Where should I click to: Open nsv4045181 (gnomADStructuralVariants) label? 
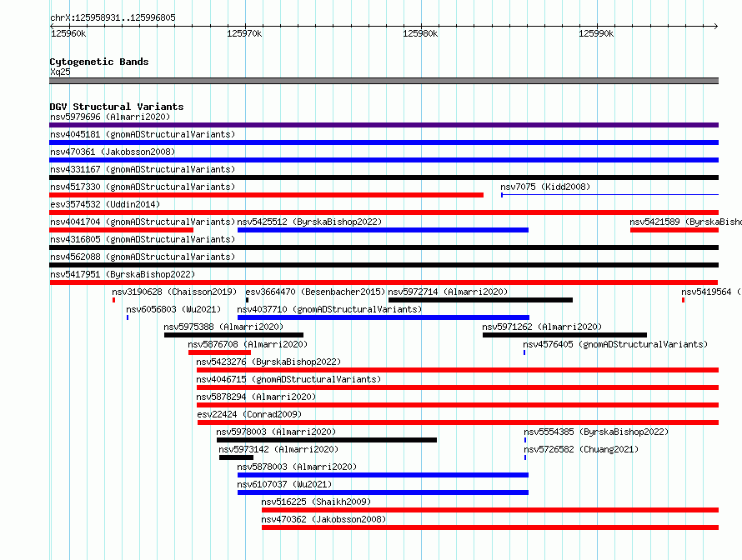pyautogui.click(x=143, y=134)
